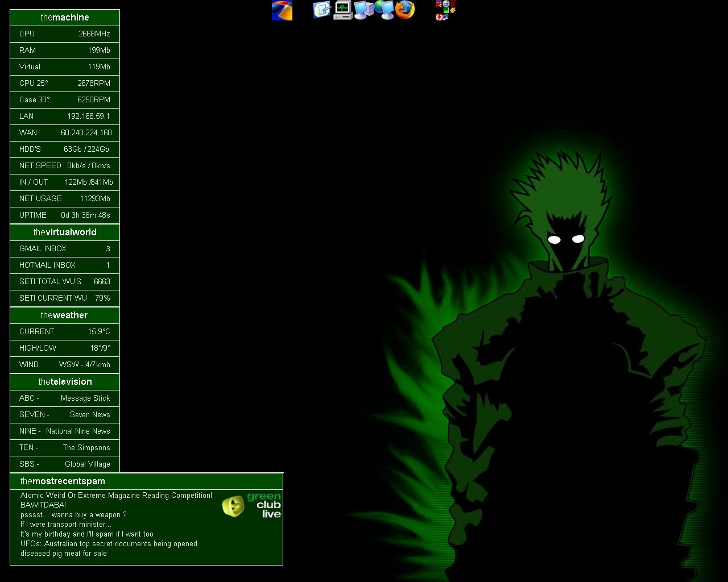Viewport: 728px width, 582px height.
Task: Click the HDD'S 63Gb / 224Gb row
Action: point(65,149)
